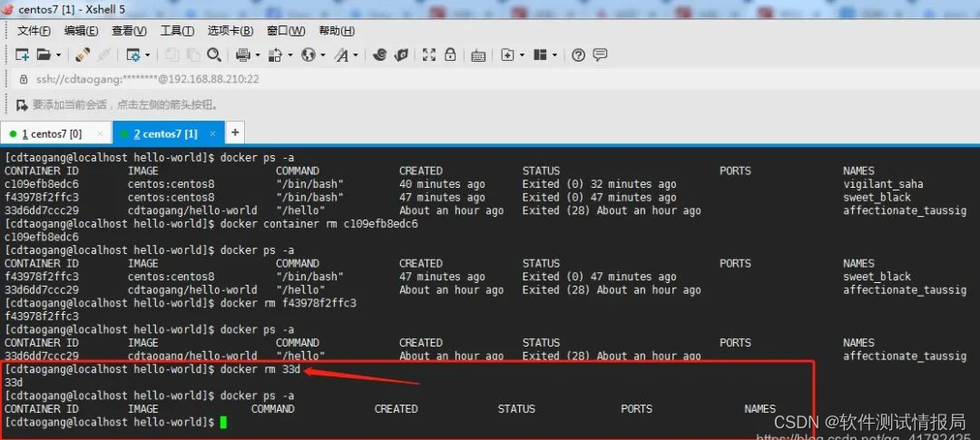
Task: Click the Font 'A' toolbar icon
Action: 341,55
